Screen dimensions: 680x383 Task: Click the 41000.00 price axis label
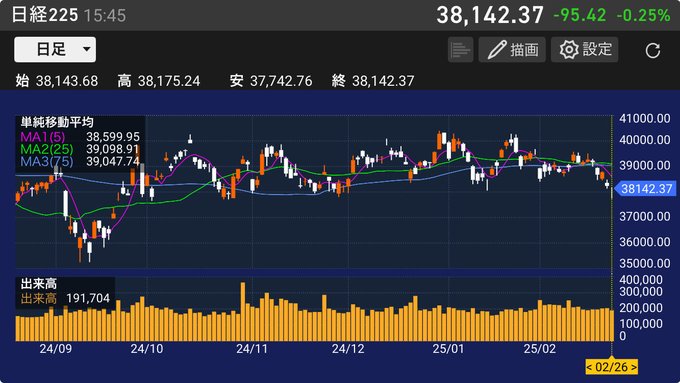[x=645, y=118]
